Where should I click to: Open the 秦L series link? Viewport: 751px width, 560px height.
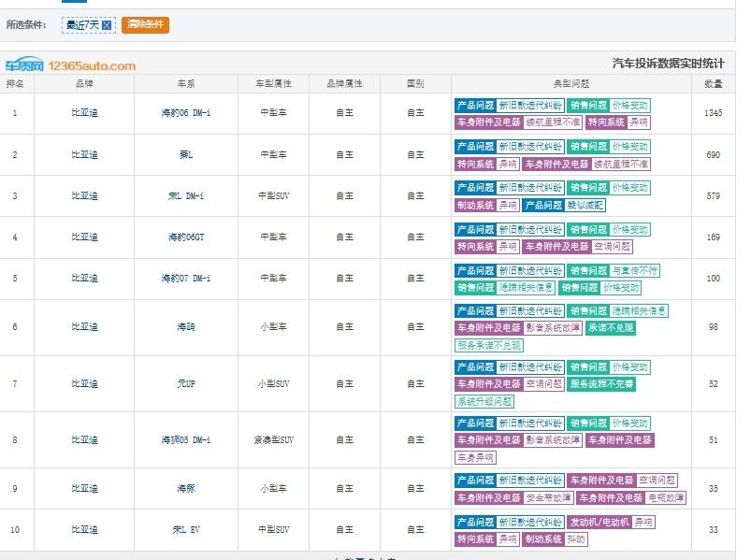click(x=186, y=154)
